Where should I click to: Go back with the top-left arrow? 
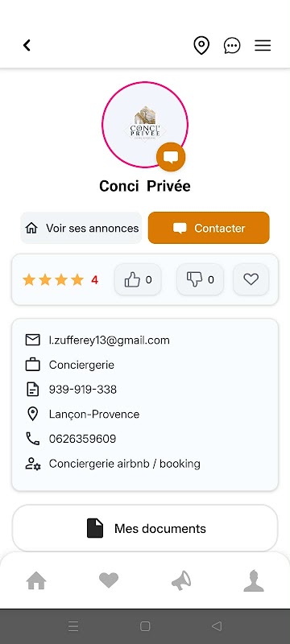27,45
